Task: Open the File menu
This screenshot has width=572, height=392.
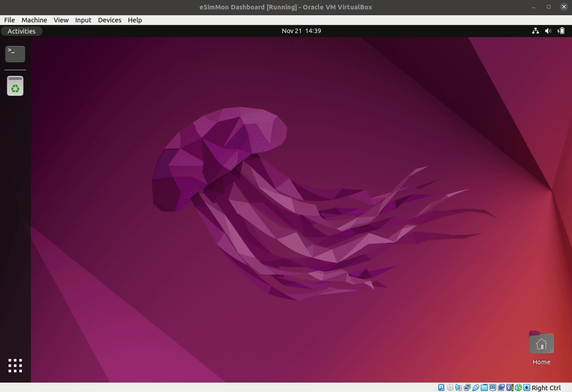Action: pyautogui.click(x=9, y=20)
